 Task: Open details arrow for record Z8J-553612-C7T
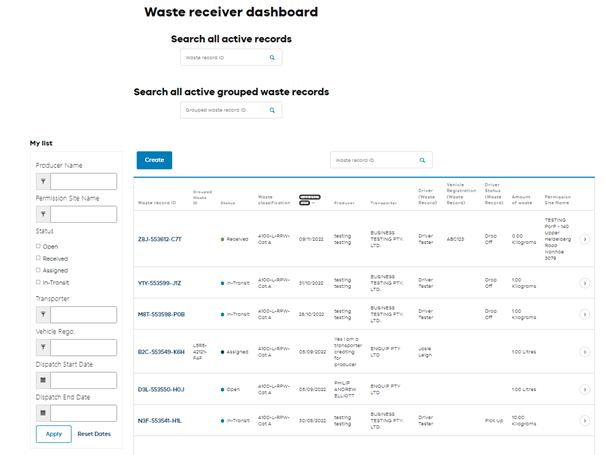(585, 239)
